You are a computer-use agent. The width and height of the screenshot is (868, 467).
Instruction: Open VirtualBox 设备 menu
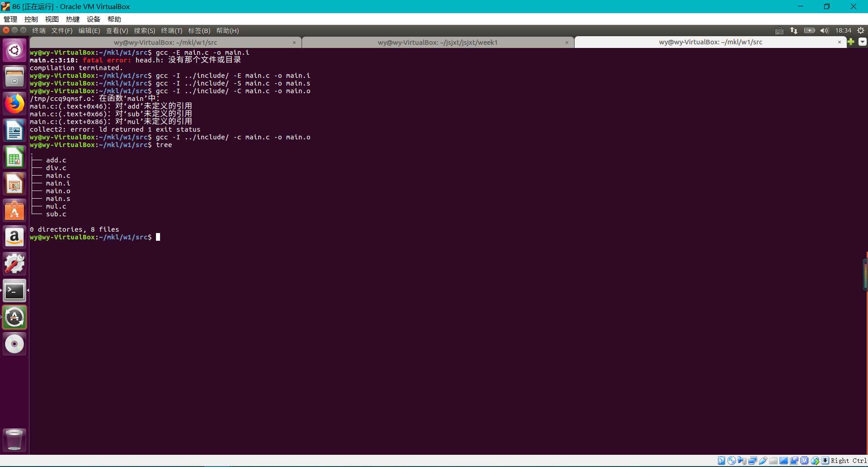click(94, 19)
